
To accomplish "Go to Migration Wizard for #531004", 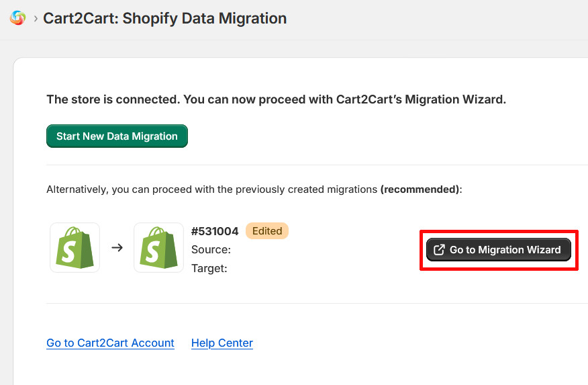I will point(498,250).
